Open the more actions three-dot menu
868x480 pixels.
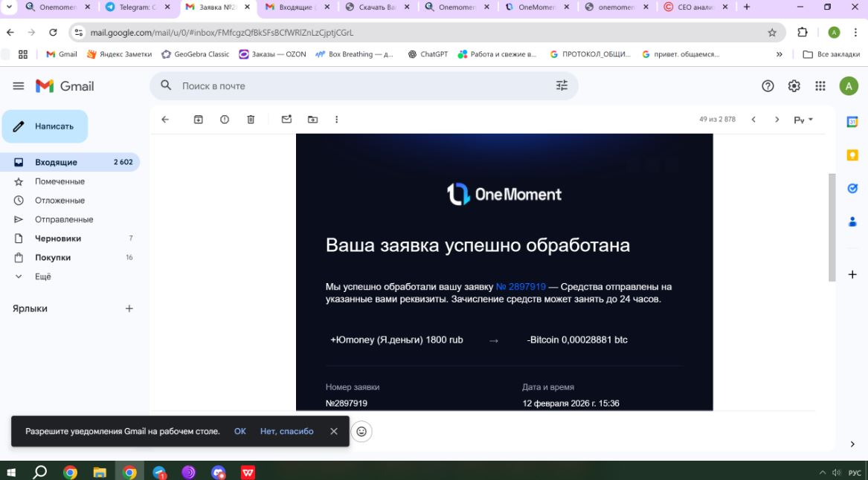336,120
